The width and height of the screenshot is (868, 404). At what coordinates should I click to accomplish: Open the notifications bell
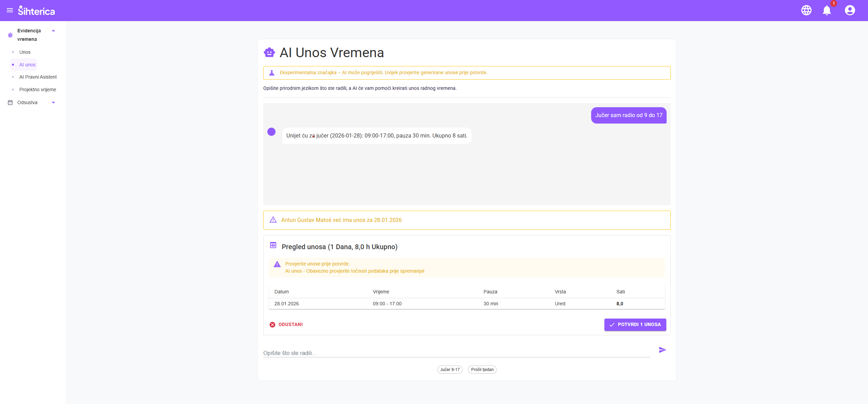coord(827,11)
